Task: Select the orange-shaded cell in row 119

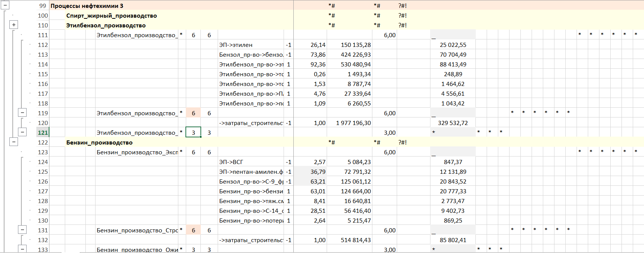Action: (193, 113)
